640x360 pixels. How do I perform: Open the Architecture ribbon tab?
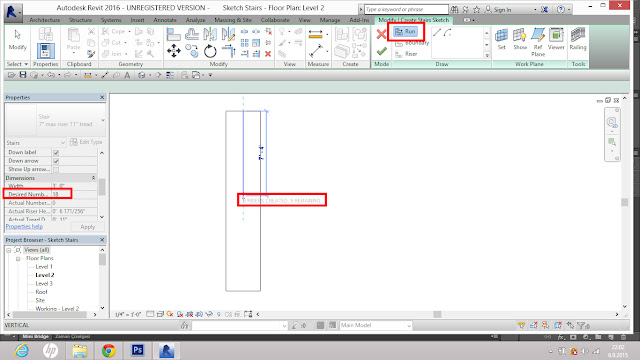[x=44, y=20]
